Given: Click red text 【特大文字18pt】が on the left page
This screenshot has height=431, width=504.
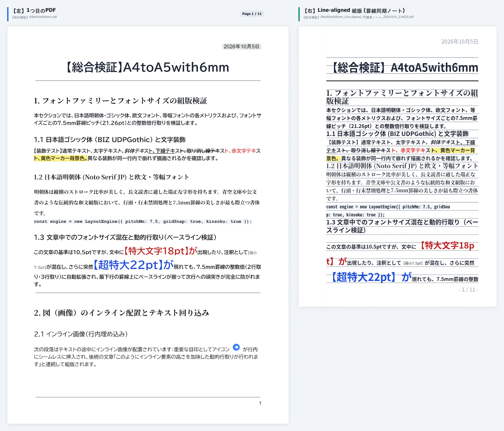Looking at the screenshot, I should point(161,251).
